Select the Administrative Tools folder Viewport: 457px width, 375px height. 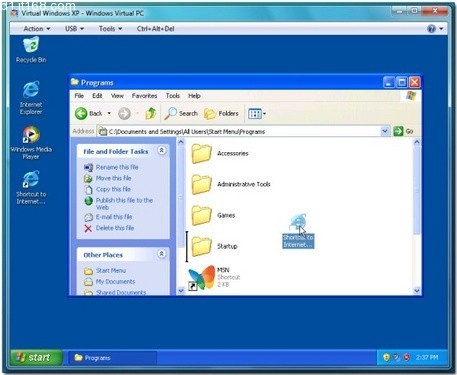click(231, 184)
